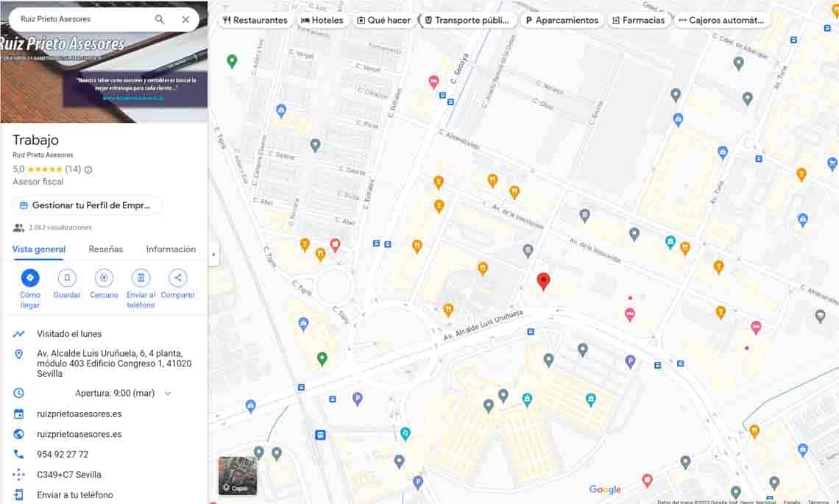This screenshot has height=504, width=839.
Task: Select the Cercano nearby search icon
Action: tap(104, 278)
